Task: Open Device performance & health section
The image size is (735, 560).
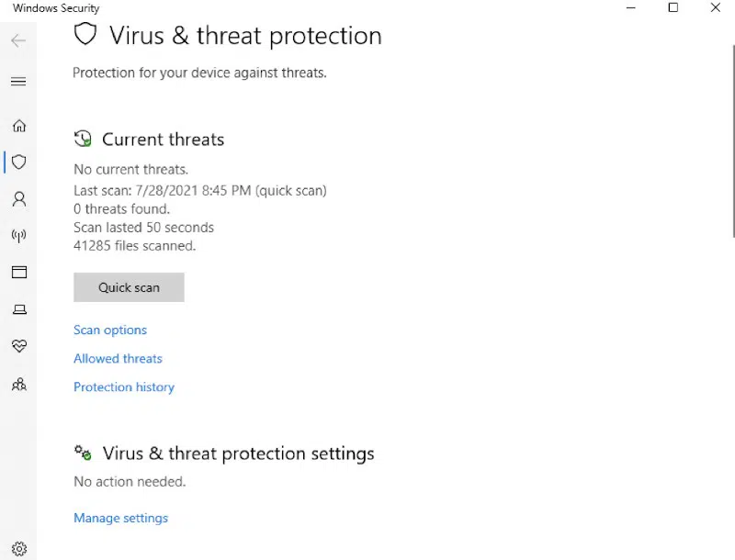Action: click(x=19, y=346)
